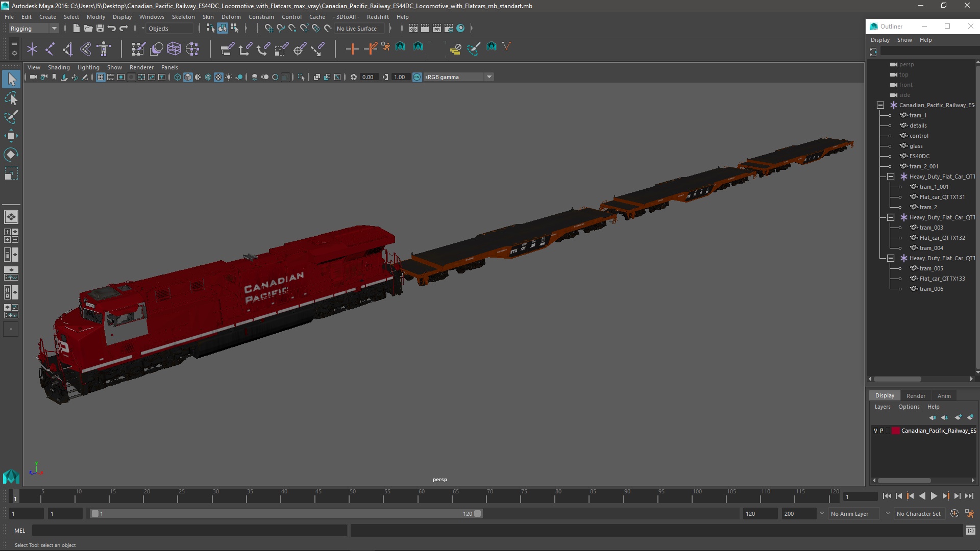This screenshot has height=551, width=980.
Task: Click the Create Lattice shelf icon
Action: 174,49
